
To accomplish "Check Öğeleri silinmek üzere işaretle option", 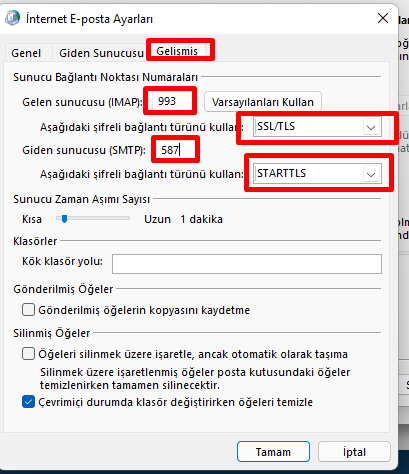I will coord(28,354).
